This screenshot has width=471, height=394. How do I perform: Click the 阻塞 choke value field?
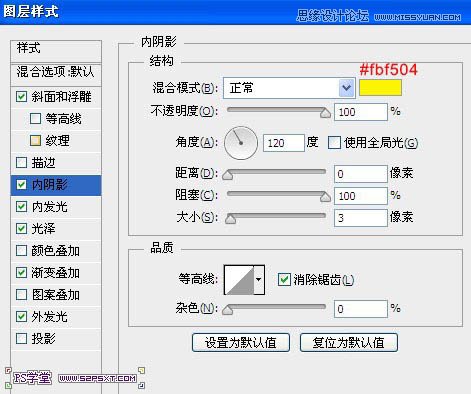coord(361,196)
